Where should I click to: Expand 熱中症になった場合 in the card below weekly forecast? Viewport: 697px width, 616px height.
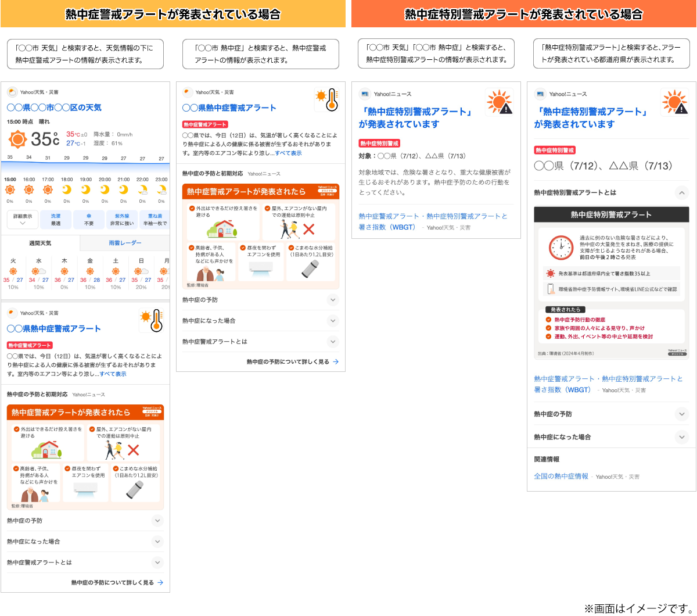tap(85, 542)
